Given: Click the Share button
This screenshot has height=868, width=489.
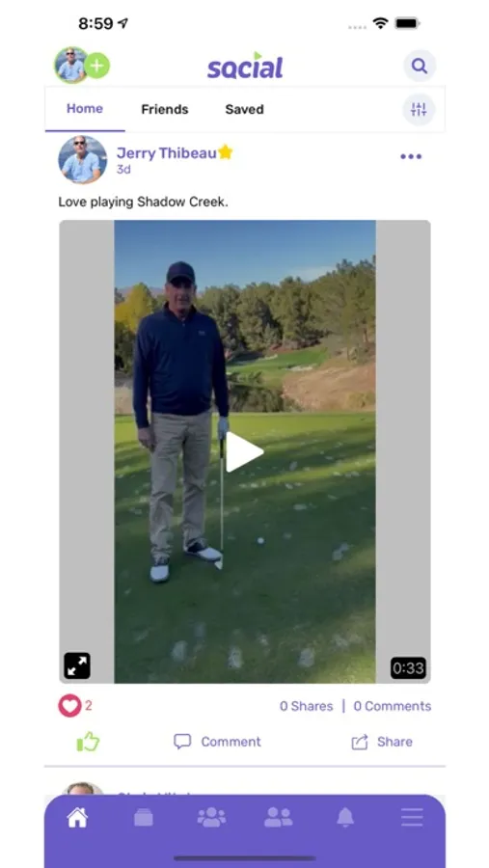Looking at the screenshot, I should pyautogui.click(x=382, y=742).
